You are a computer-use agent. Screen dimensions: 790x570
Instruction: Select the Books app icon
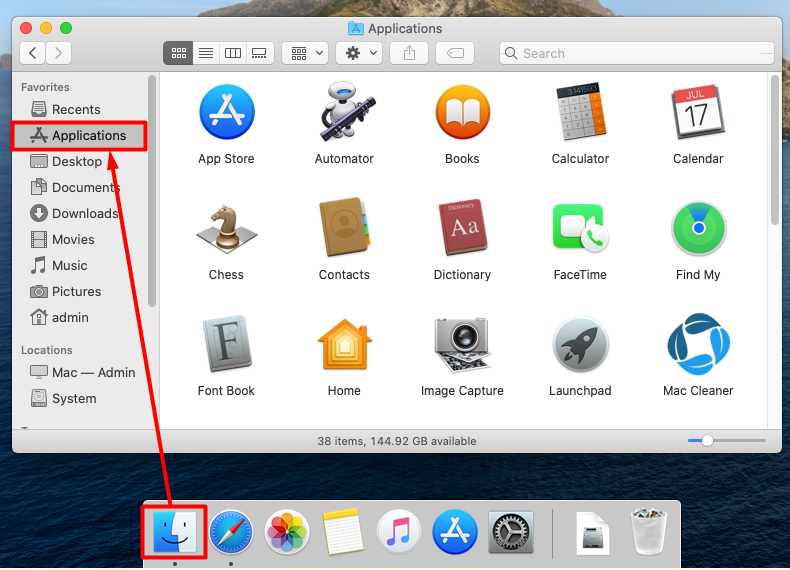click(463, 112)
